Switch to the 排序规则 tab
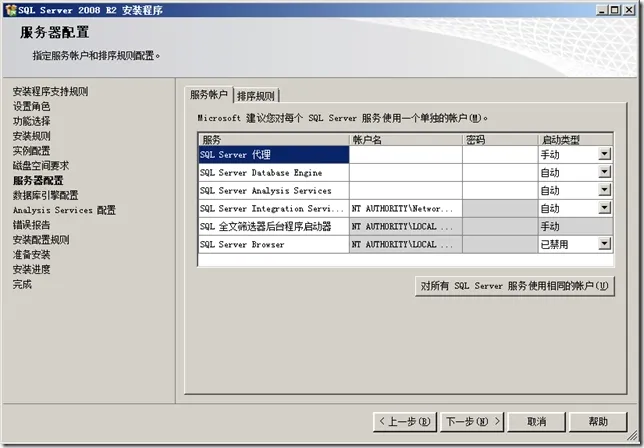 [x=256, y=96]
